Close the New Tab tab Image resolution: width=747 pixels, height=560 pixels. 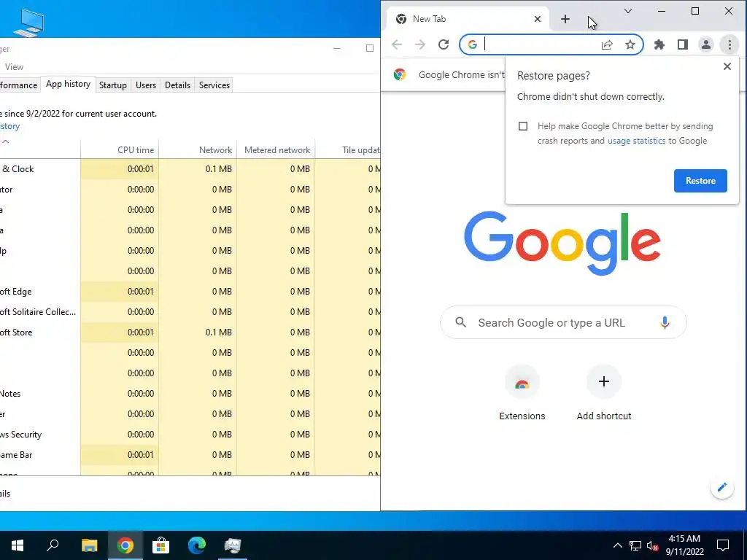[x=538, y=19]
